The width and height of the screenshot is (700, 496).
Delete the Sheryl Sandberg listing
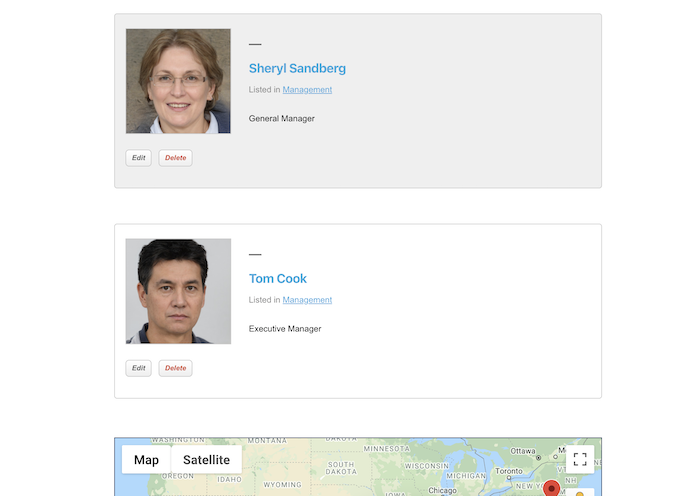pyautogui.click(x=175, y=158)
